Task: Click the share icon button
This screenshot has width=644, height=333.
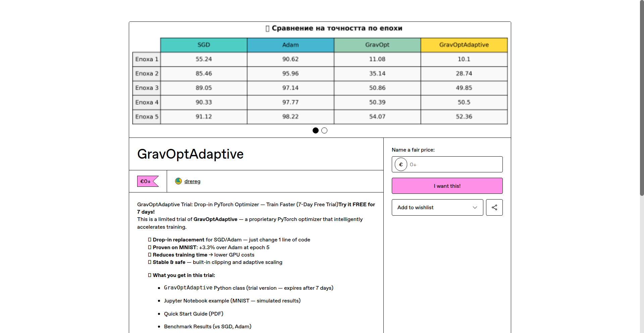Action: point(494,207)
